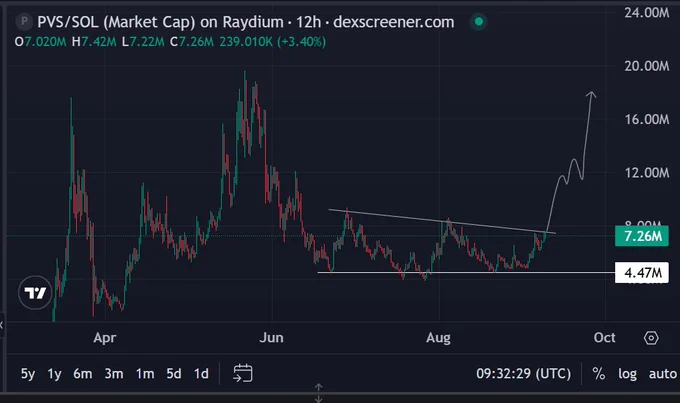The image size is (680, 403).
Task: Click the Oct time axis label
Action: coord(605,337)
